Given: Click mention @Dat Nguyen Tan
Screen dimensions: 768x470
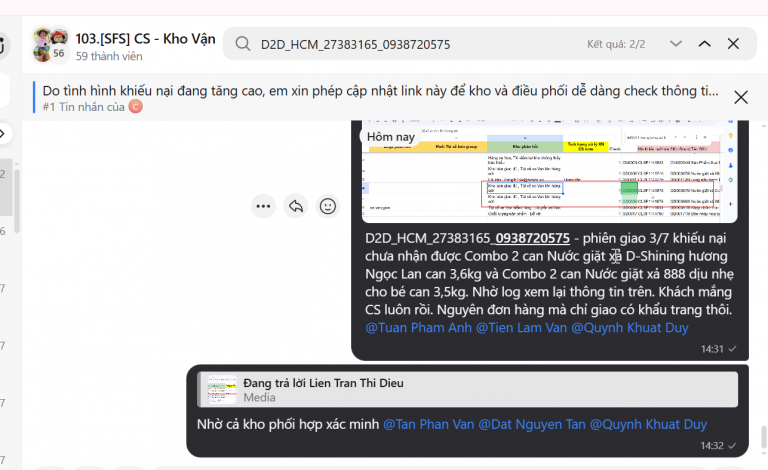Looking at the screenshot, I should (x=532, y=424).
